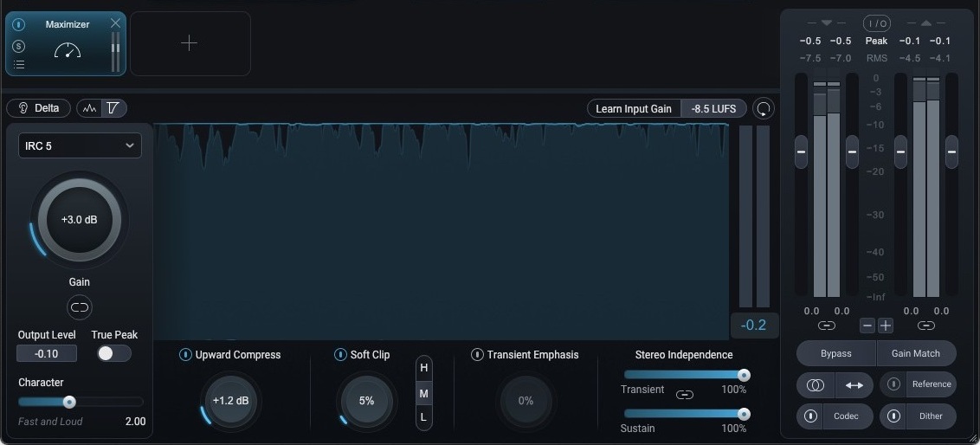Screen dimensions: 980x445
Task: Switch to the gain reduction trace view icon
Action: click(113, 108)
